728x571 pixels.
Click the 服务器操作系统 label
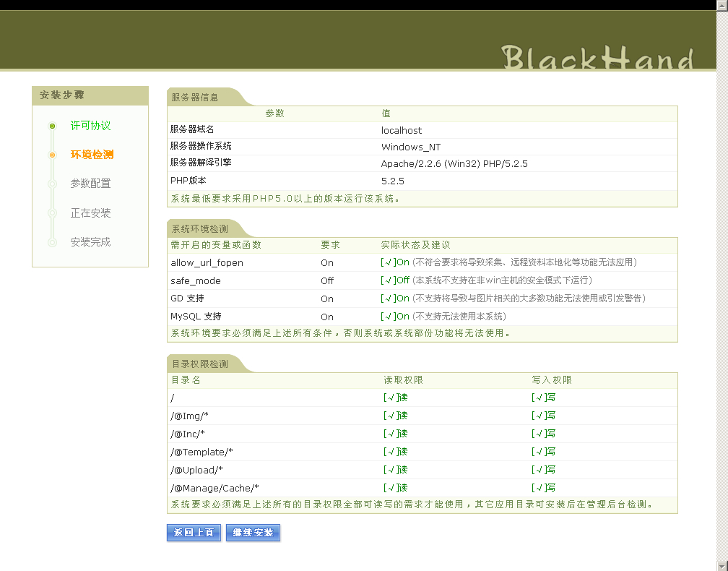[201, 146]
